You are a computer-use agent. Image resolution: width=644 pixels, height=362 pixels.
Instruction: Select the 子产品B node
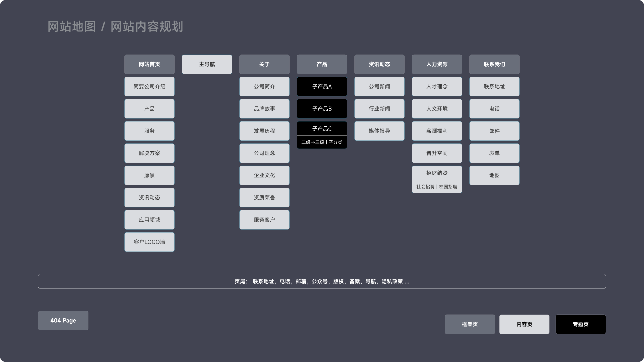click(322, 108)
